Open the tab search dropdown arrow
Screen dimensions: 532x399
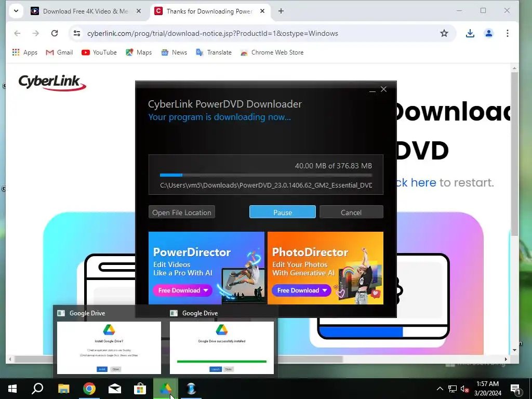pos(16,11)
